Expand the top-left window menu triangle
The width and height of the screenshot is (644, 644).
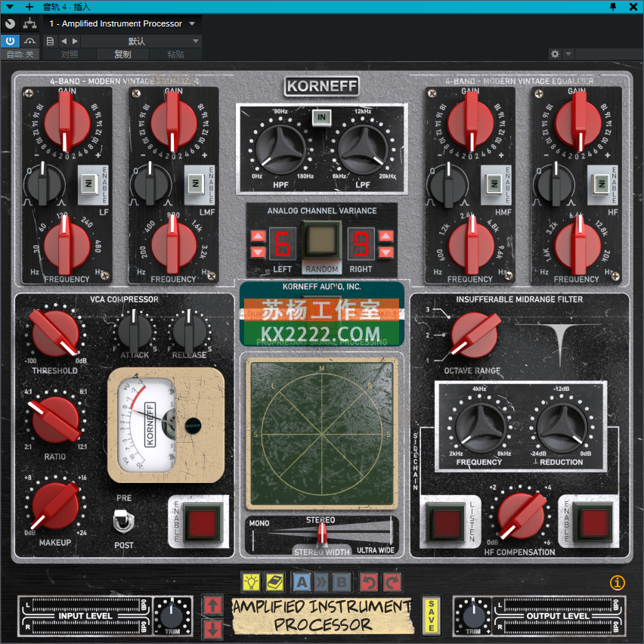tap(10, 7)
